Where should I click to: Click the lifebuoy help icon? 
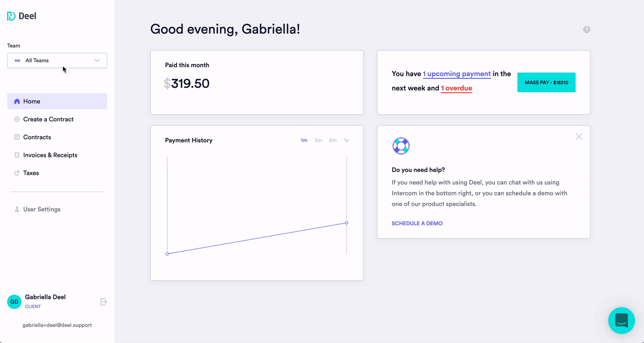[x=401, y=146]
